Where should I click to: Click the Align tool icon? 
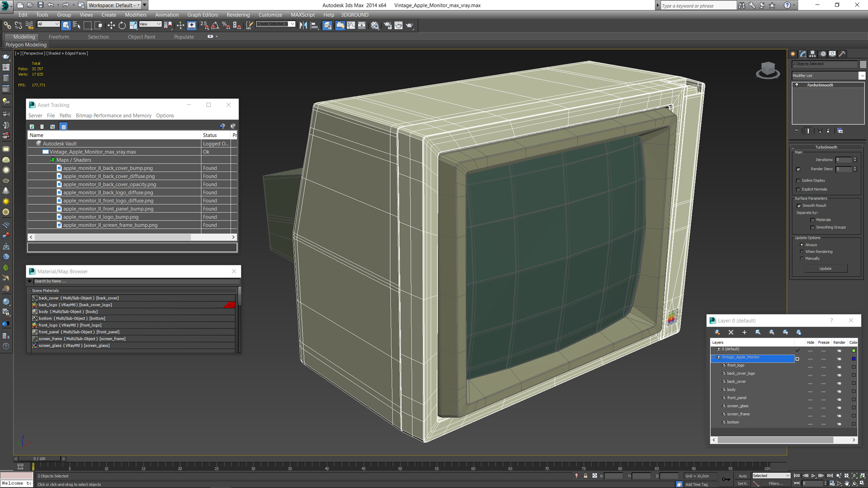point(315,25)
